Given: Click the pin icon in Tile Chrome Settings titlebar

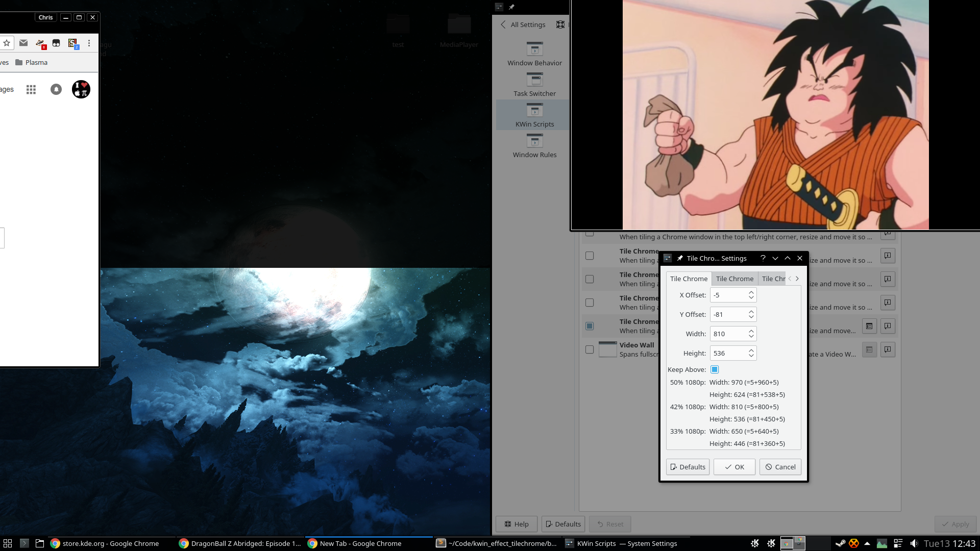Looking at the screenshot, I should point(680,258).
